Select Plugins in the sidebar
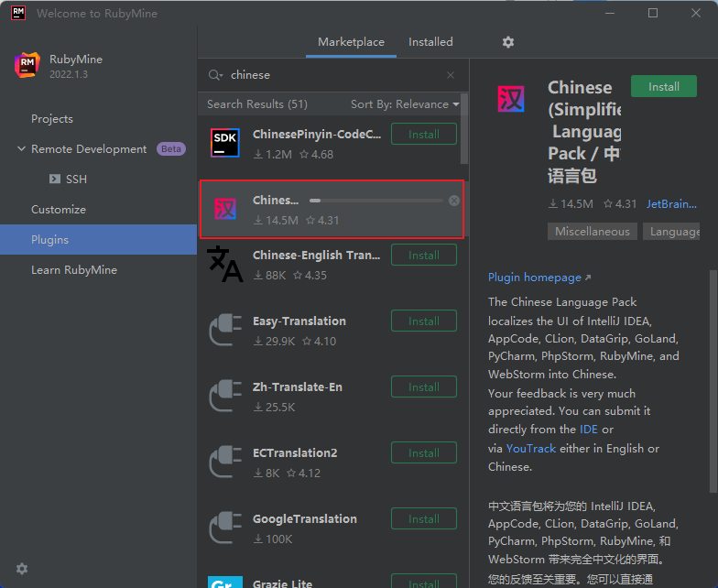This screenshot has width=718, height=588. pyautogui.click(x=99, y=240)
